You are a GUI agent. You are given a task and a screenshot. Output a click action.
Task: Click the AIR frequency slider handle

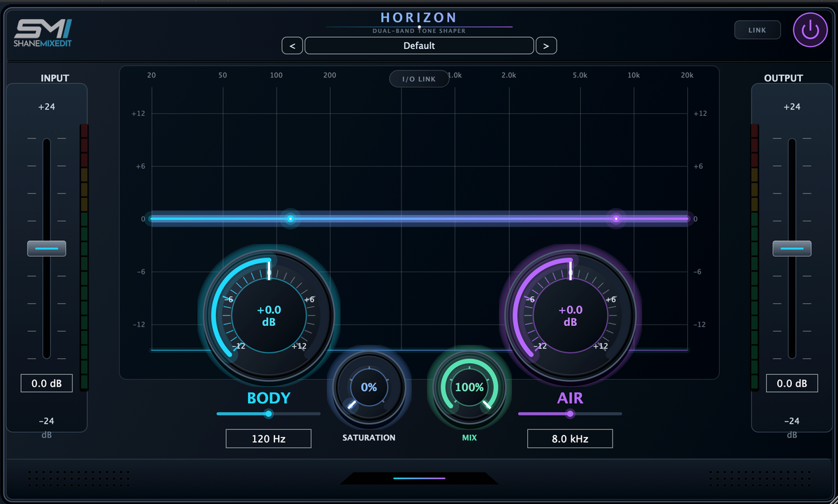point(570,414)
